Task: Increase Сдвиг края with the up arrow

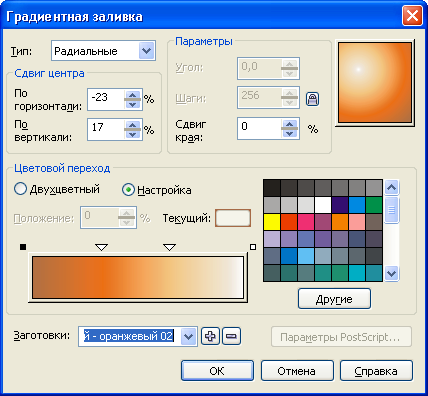Action: coord(290,124)
